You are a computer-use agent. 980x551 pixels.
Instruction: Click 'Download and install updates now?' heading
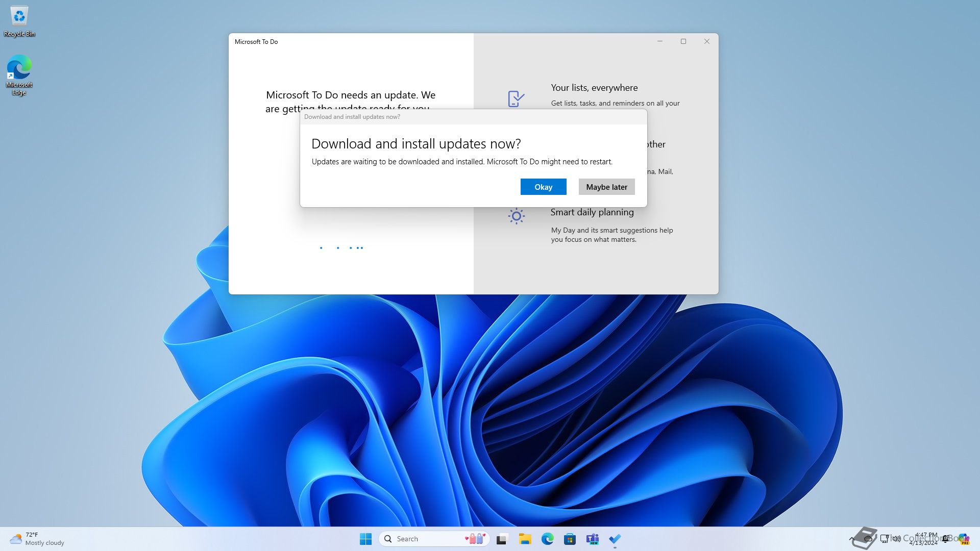coord(416,144)
